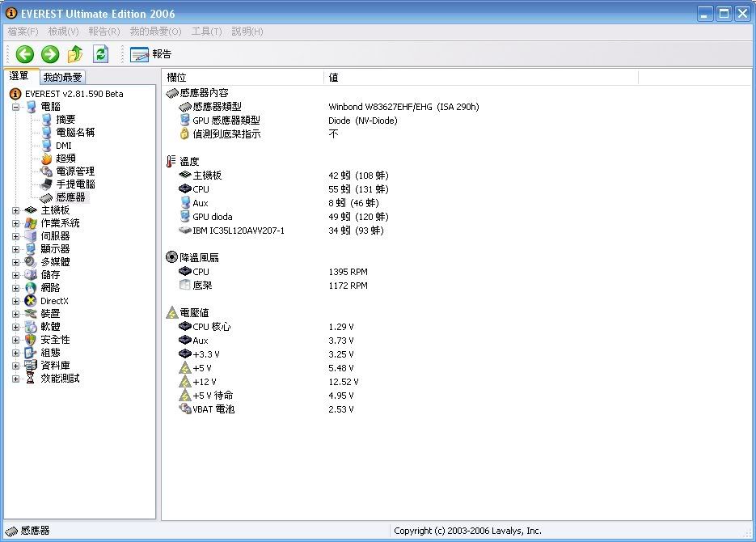The width and height of the screenshot is (756, 542).
Task: Open the 工具(T) menu
Action: (206, 32)
